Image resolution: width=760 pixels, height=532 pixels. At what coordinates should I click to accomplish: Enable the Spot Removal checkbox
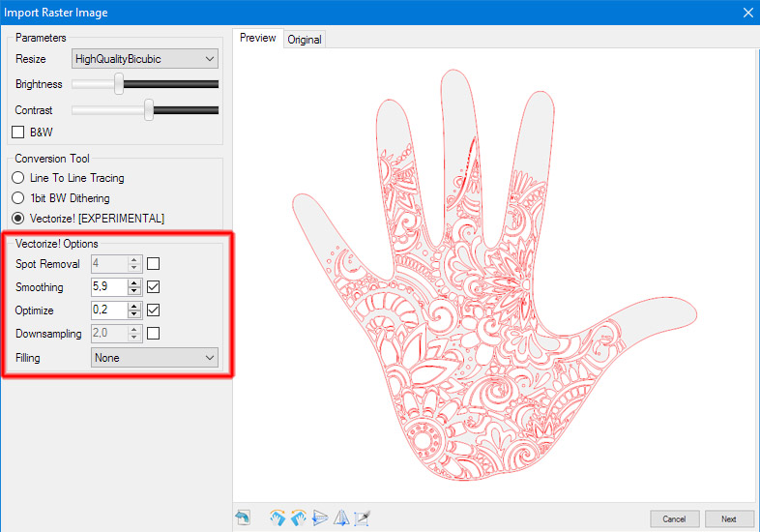coord(153,264)
